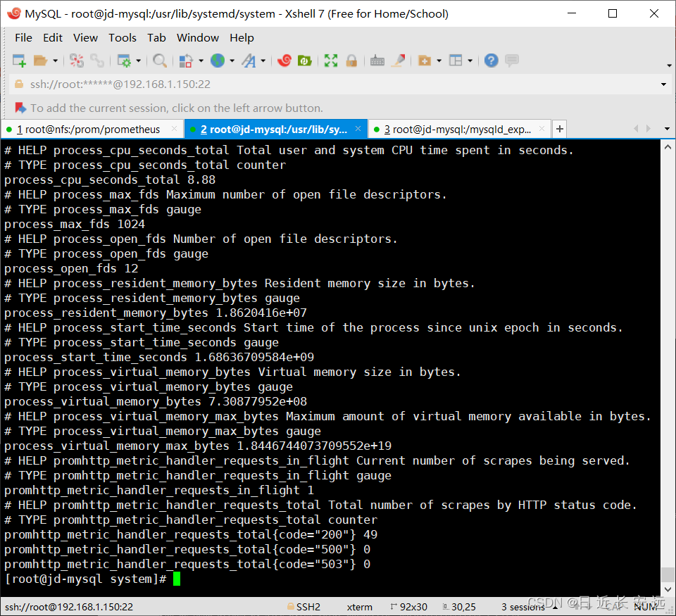This screenshot has width=676, height=616.
Task: Click the terminal scrollbar up arrow
Action: click(x=668, y=147)
